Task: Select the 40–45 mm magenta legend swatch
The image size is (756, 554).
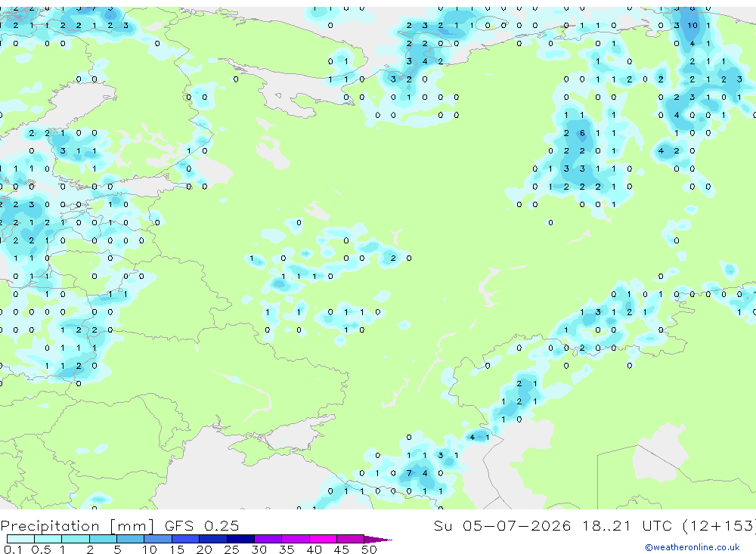Action: coord(323,539)
